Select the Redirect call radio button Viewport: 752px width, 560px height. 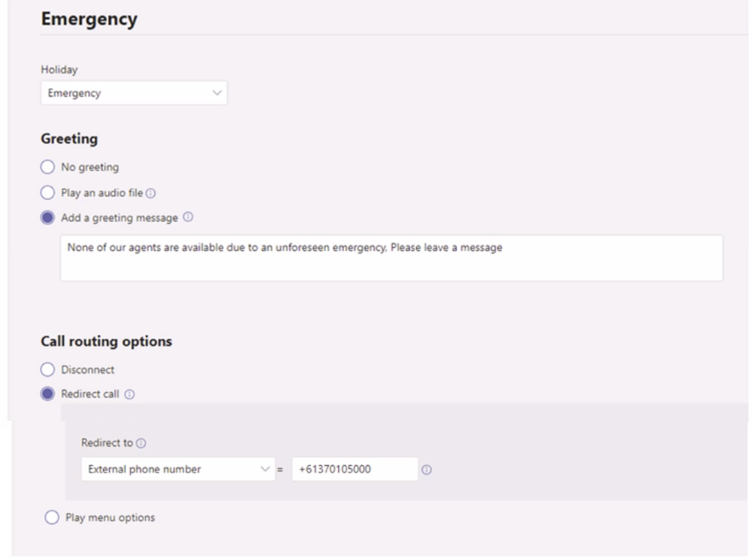click(48, 394)
